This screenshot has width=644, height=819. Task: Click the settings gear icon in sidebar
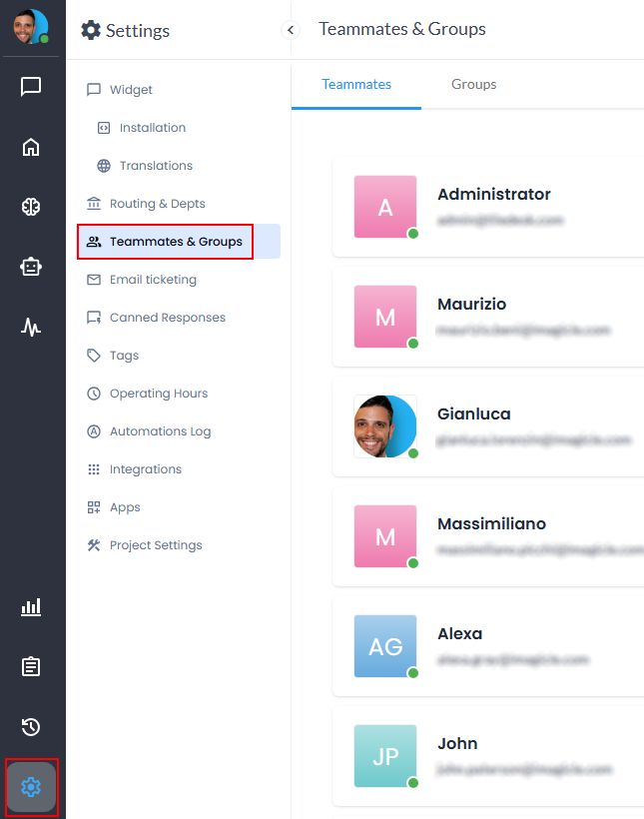click(31, 787)
